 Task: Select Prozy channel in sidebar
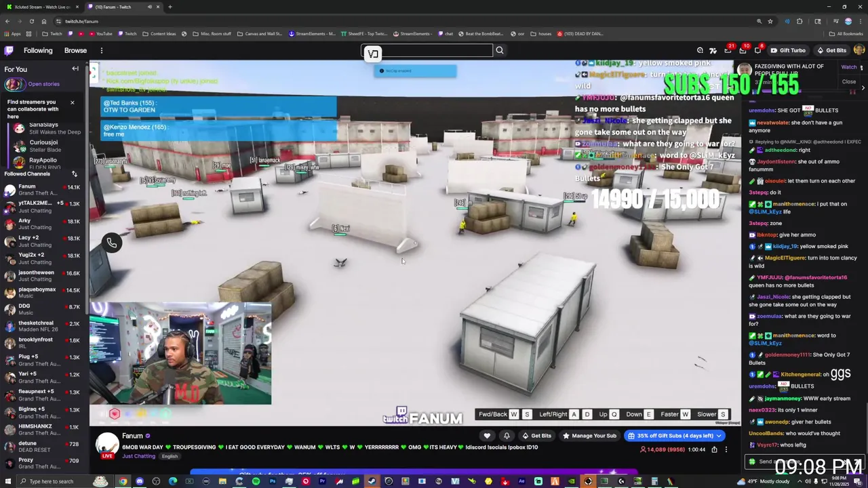pos(44,464)
